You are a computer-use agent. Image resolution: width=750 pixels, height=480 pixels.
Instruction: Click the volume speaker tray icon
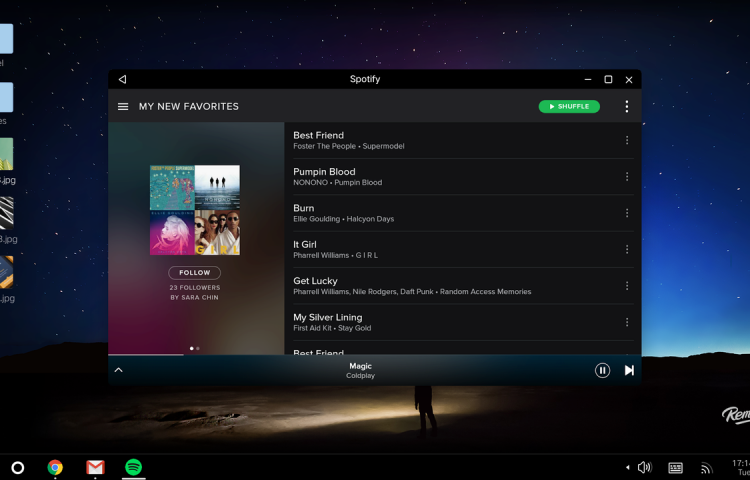point(644,467)
